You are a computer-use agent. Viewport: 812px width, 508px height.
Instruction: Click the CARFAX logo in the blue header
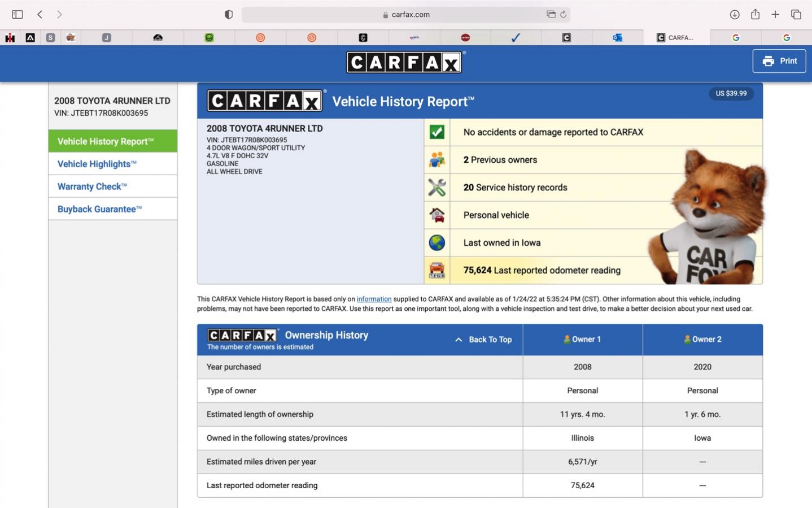click(404, 62)
